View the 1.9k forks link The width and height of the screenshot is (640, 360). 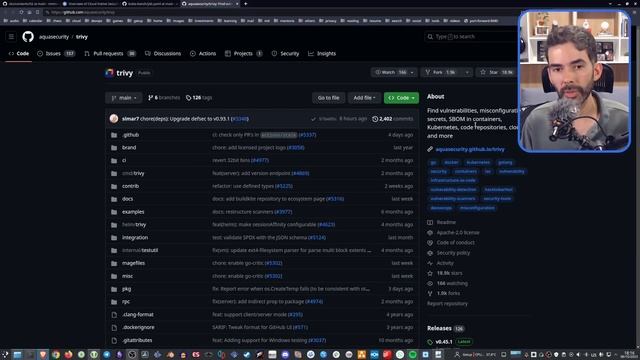[448, 293]
